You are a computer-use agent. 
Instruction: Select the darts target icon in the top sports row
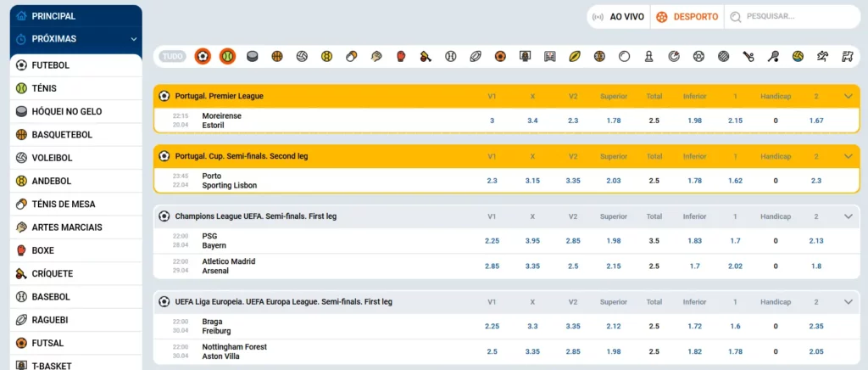tap(674, 57)
